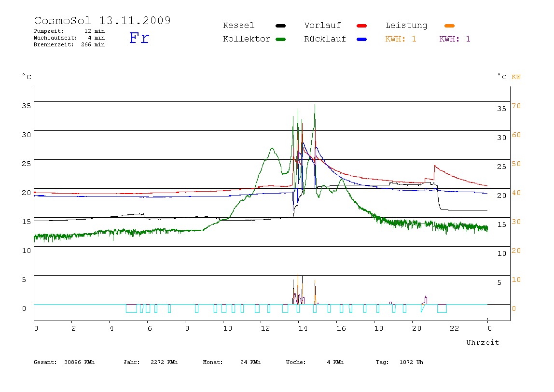Image resolution: width=554 pixels, height=392 pixels.
Task: Click the red Vorlauf legend swatch
Action: coord(362,26)
